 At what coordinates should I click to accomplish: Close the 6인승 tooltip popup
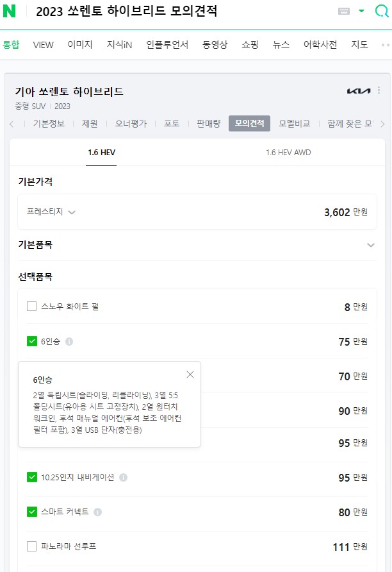coord(190,374)
